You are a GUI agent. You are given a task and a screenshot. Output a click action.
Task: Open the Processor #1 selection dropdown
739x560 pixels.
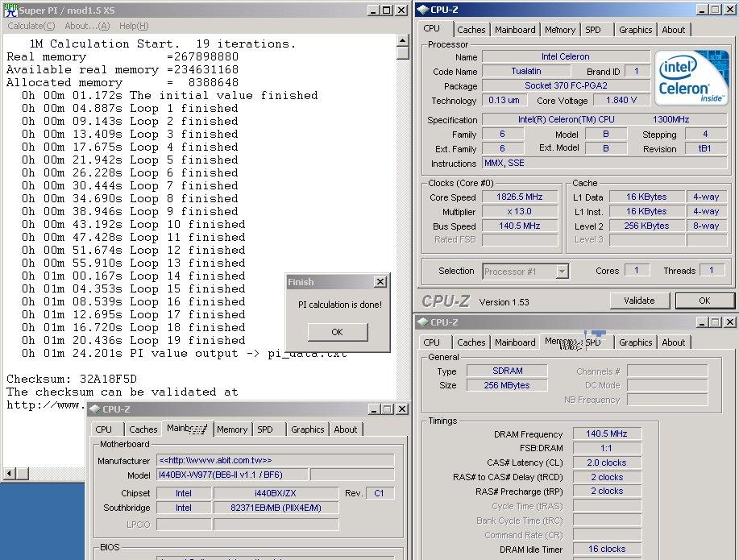pyautogui.click(x=562, y=272)
